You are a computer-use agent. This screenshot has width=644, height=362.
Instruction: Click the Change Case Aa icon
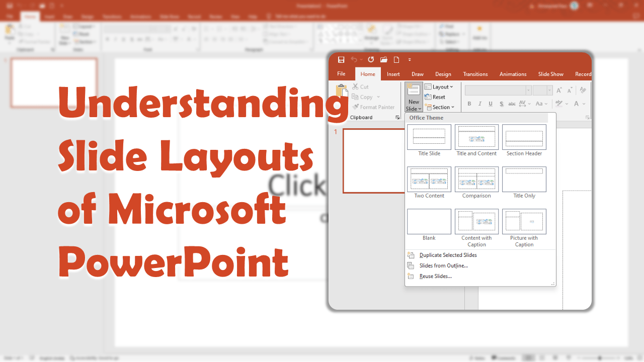[539, 104]
